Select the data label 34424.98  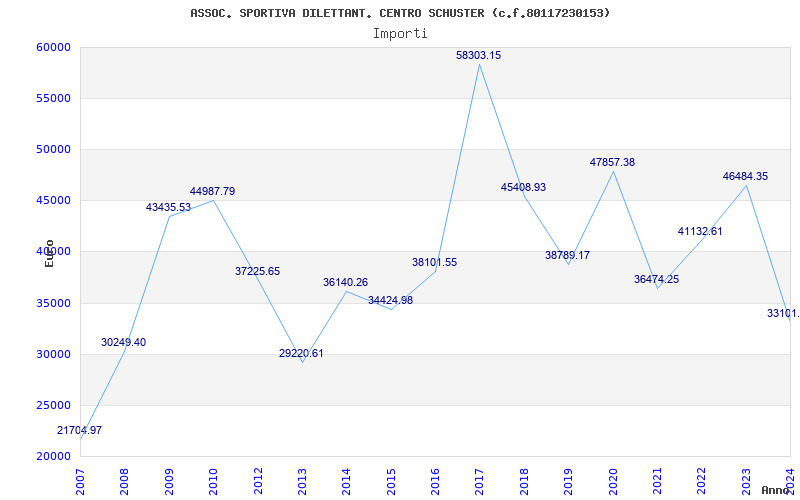click(390, 300)
